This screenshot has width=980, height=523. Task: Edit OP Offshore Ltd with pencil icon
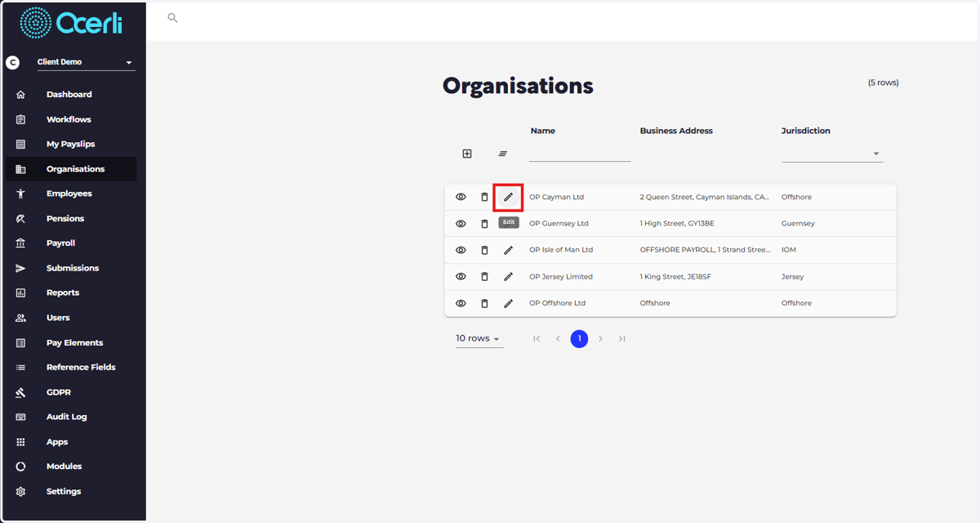[508, 303]
